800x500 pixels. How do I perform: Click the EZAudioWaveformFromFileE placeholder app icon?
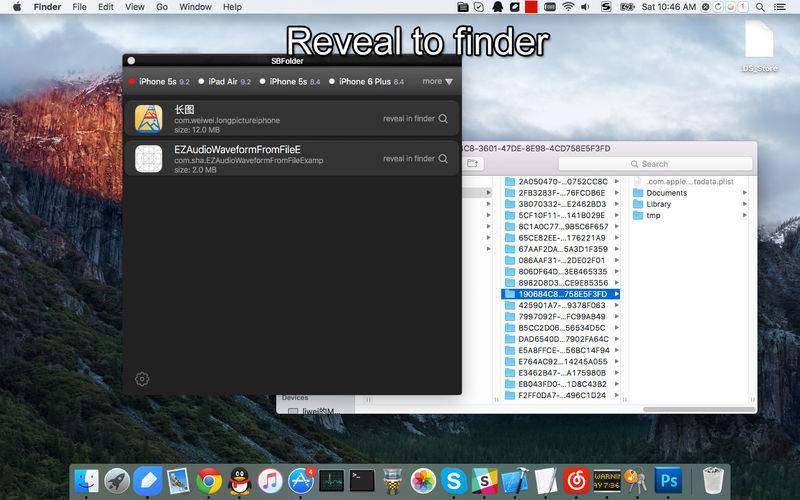(148, 159)
